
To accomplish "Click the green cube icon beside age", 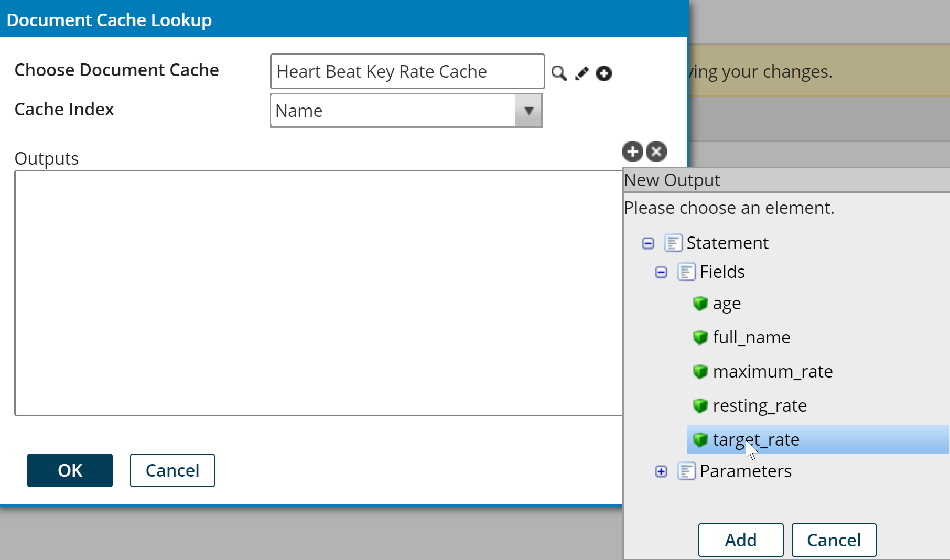I will [x=700, y=304].
